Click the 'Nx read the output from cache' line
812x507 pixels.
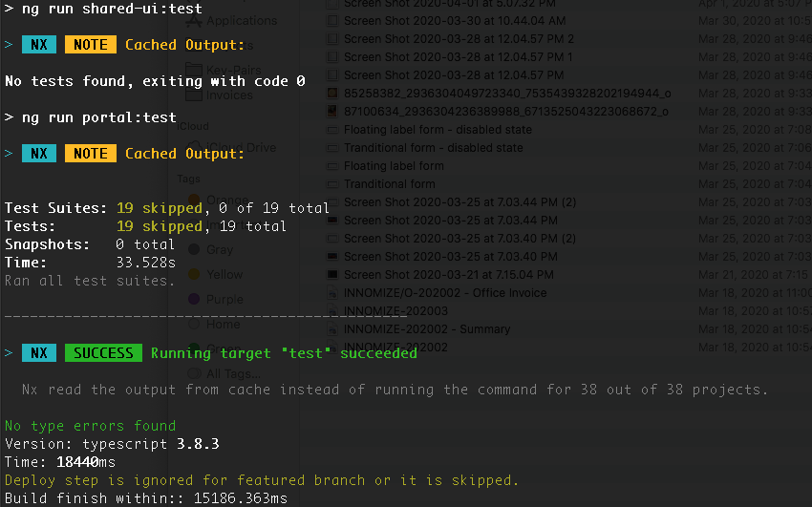(x=395, y=389)
